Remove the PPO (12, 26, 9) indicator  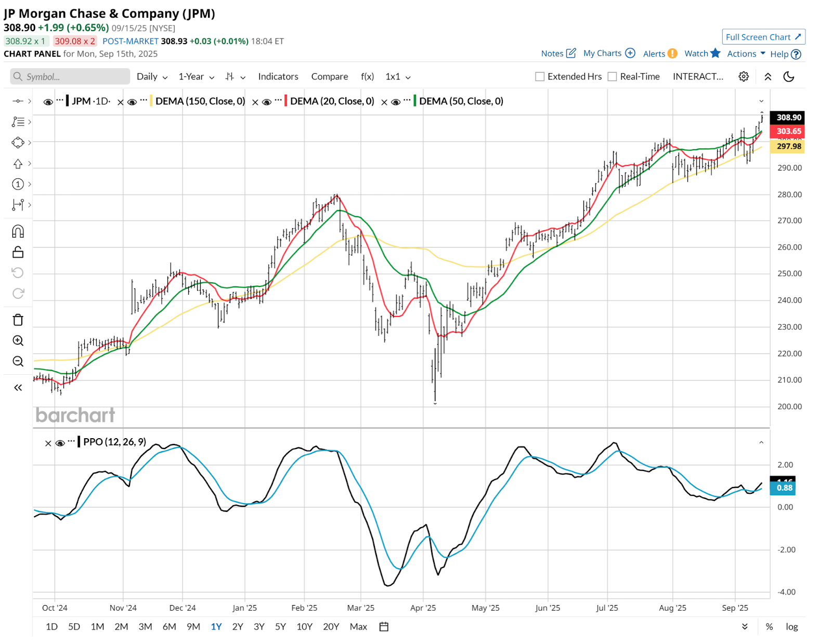tap(48, 443)
